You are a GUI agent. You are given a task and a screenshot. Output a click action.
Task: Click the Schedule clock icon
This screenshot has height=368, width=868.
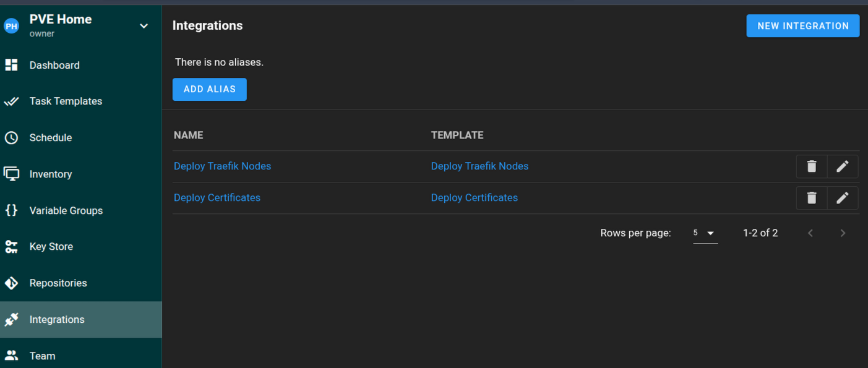coord(12,138)
